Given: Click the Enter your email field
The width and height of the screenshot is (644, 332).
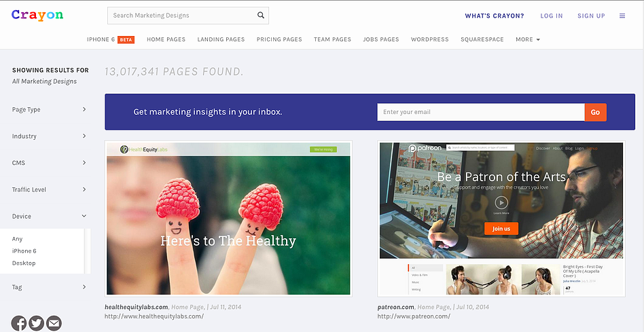Looking at the screenshot, I should pyautogui.click(x=481, y=112).
